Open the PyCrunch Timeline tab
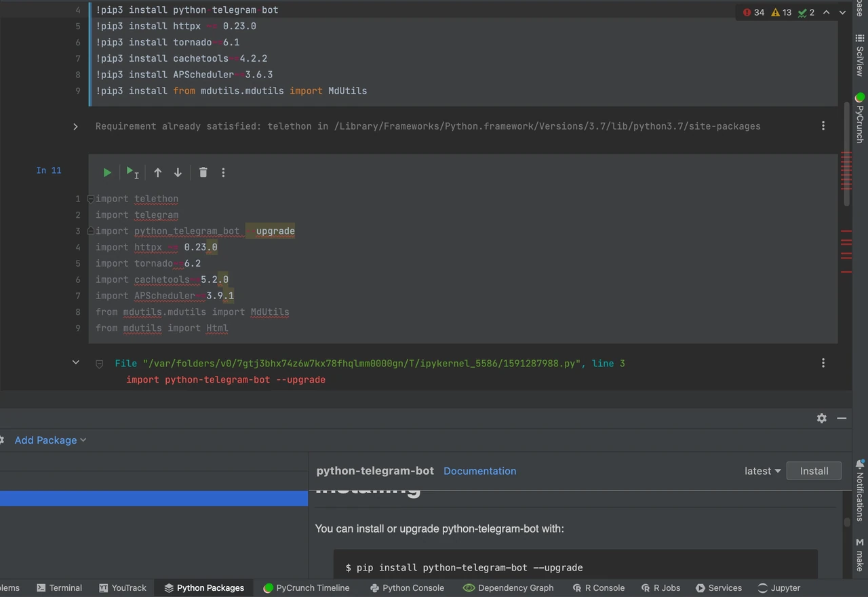 point(307,588)
